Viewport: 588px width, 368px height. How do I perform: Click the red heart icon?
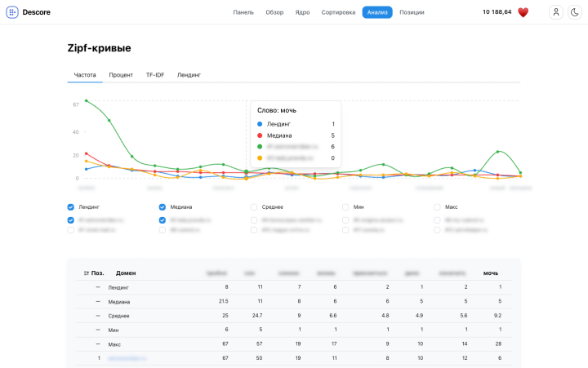(x=523, y=12)
